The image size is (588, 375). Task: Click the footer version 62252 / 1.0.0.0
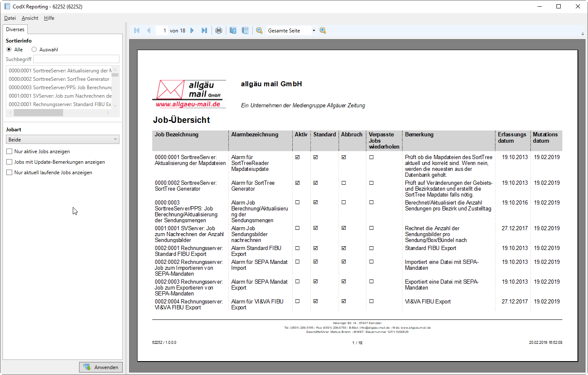(164, 343)
